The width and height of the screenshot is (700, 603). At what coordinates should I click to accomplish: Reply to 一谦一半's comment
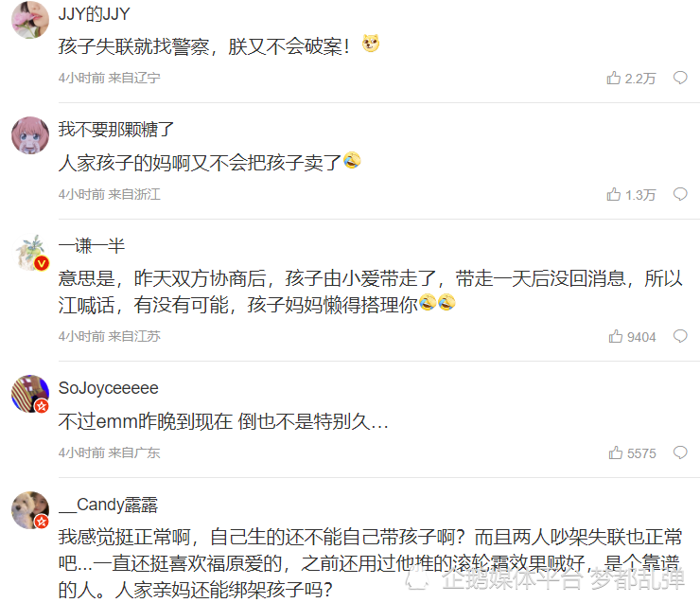click(x=680, y=336)
